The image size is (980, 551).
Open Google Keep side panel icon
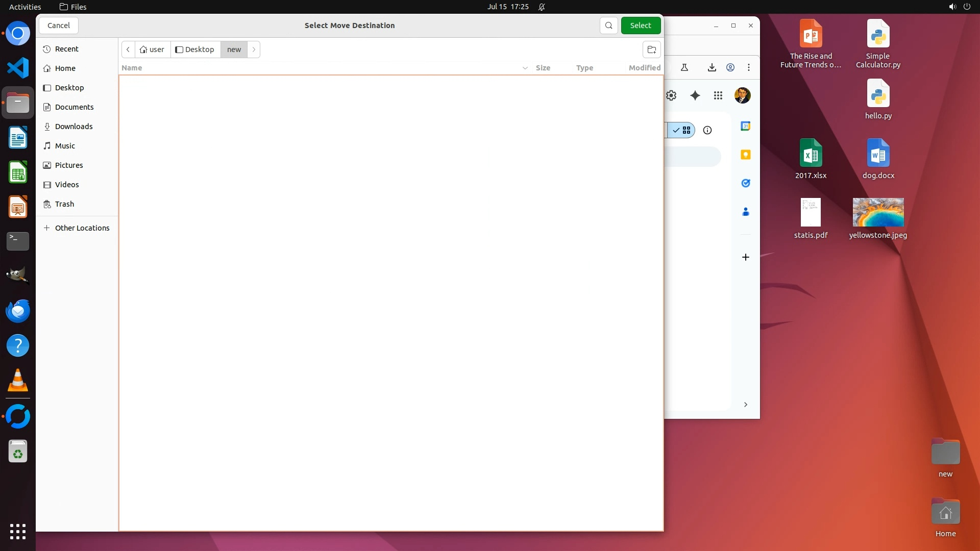coord(746,155)
